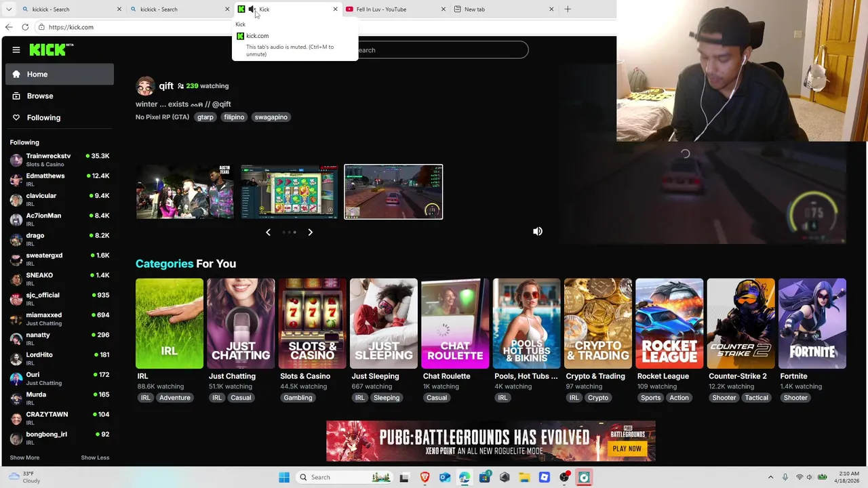Open Browse in the sidebar
The image size is (868, 488).
[60, 96]
